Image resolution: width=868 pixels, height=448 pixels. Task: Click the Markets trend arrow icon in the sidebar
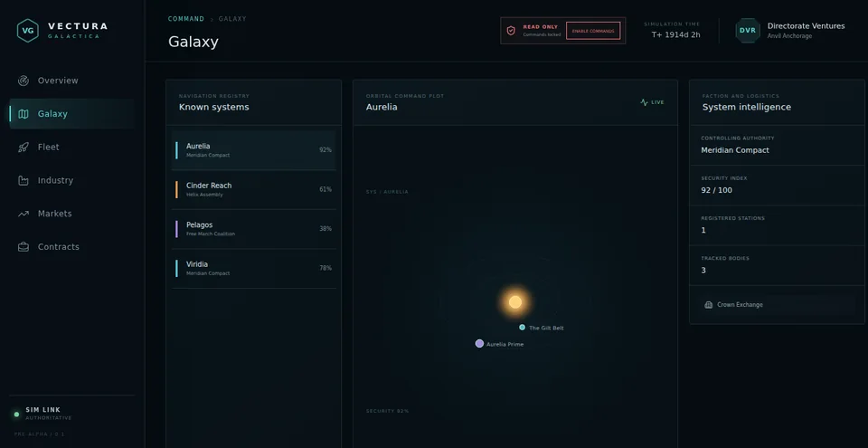24,214
